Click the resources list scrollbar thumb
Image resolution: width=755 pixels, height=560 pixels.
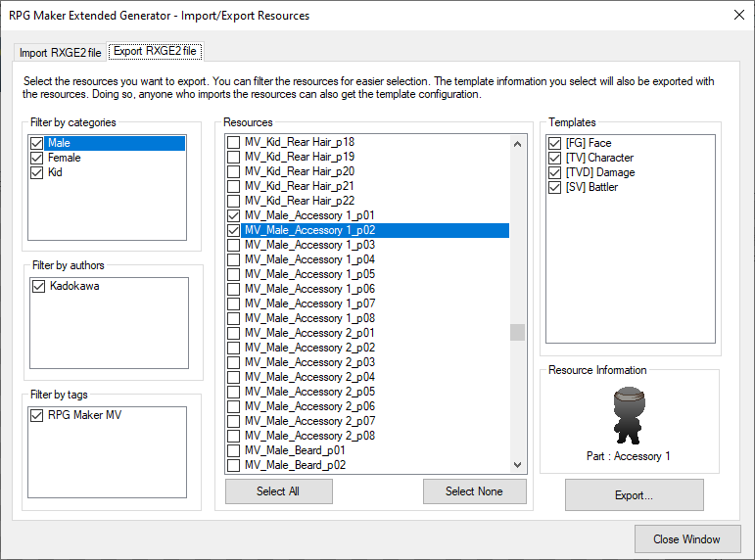click(x=518, y=332)
